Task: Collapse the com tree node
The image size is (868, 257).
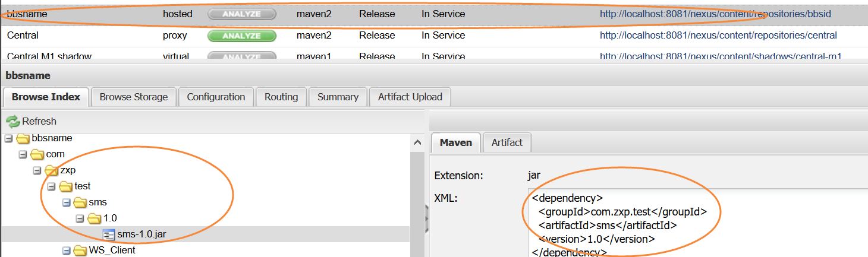Action: (23, 154)
